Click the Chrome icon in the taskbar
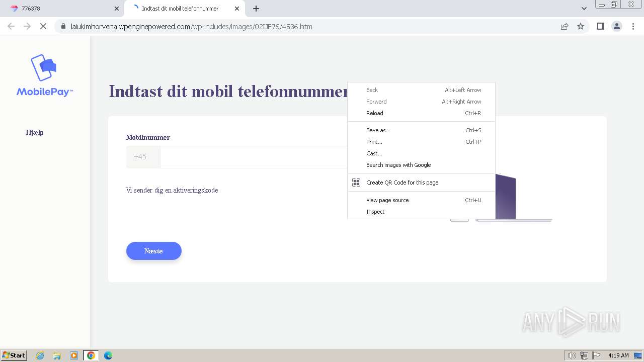This screenshot has height=362, width=644. click(x=91, y=355)
